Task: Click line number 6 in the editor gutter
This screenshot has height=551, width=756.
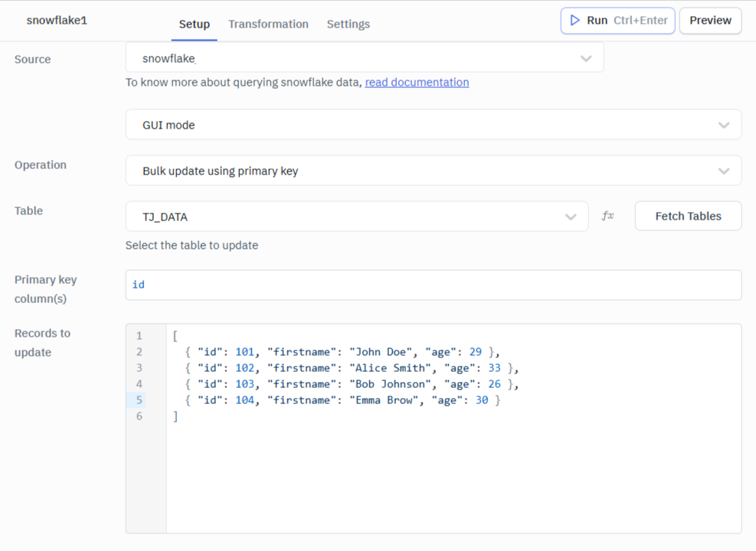Action: (139, 416)
